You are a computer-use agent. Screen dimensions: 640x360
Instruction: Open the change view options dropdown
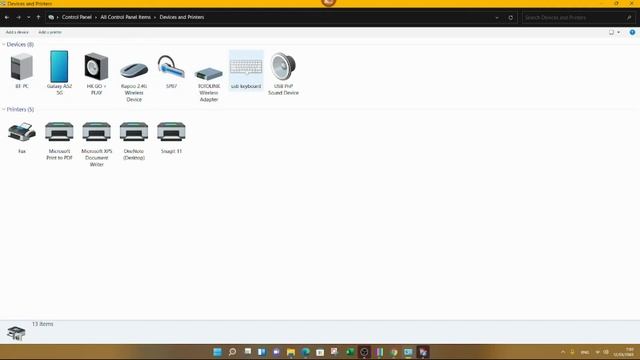pos(618,32)
